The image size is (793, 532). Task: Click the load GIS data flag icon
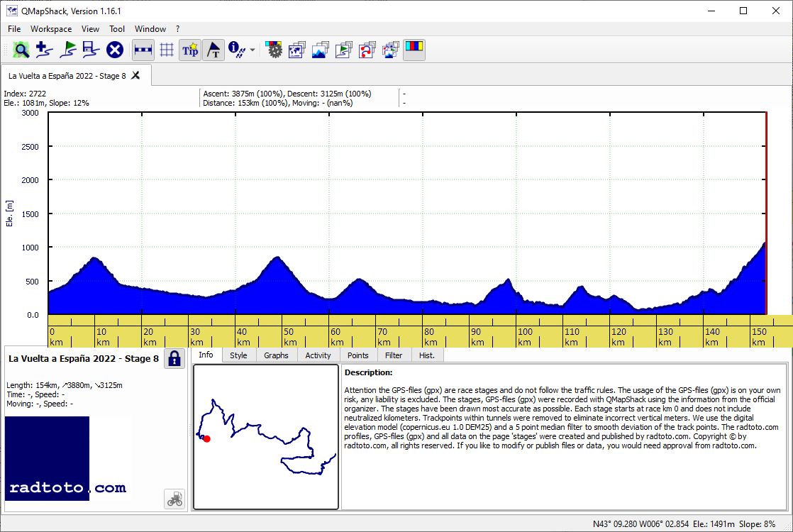tap(68, 50)
